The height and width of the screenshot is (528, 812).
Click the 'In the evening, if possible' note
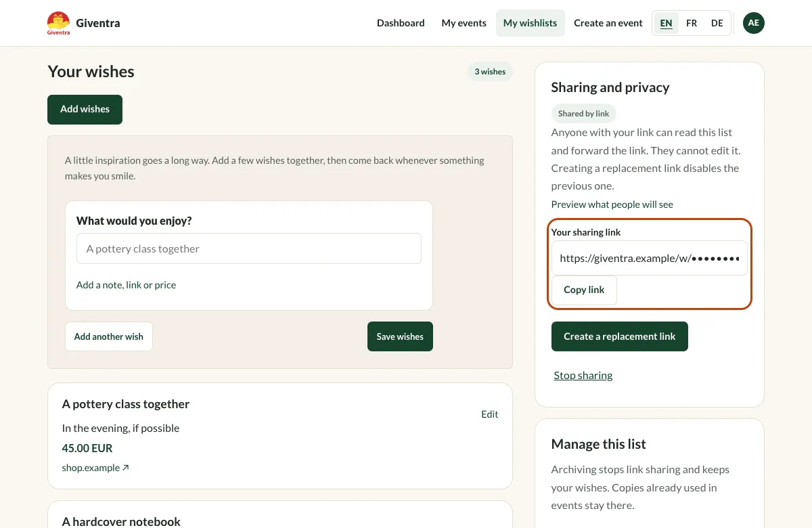point(120,428)
